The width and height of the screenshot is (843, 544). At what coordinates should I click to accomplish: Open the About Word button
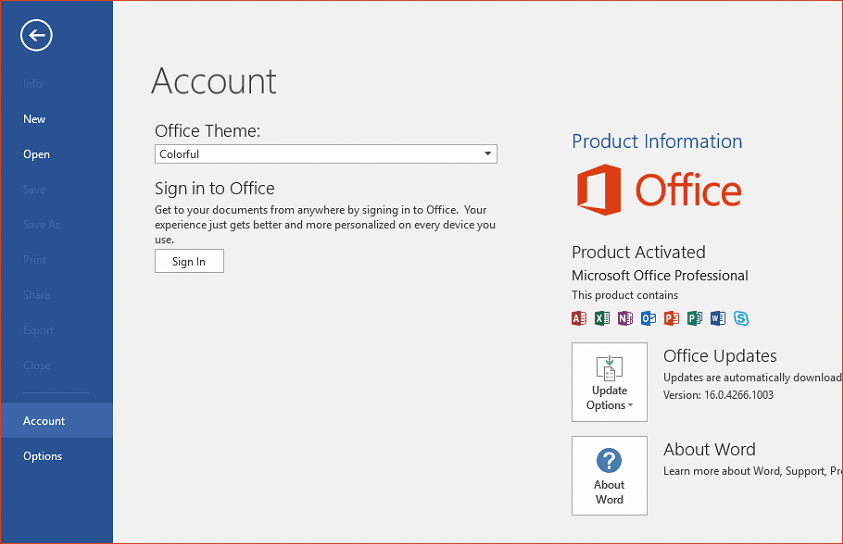pyautogui.click(x=609, y=475)
